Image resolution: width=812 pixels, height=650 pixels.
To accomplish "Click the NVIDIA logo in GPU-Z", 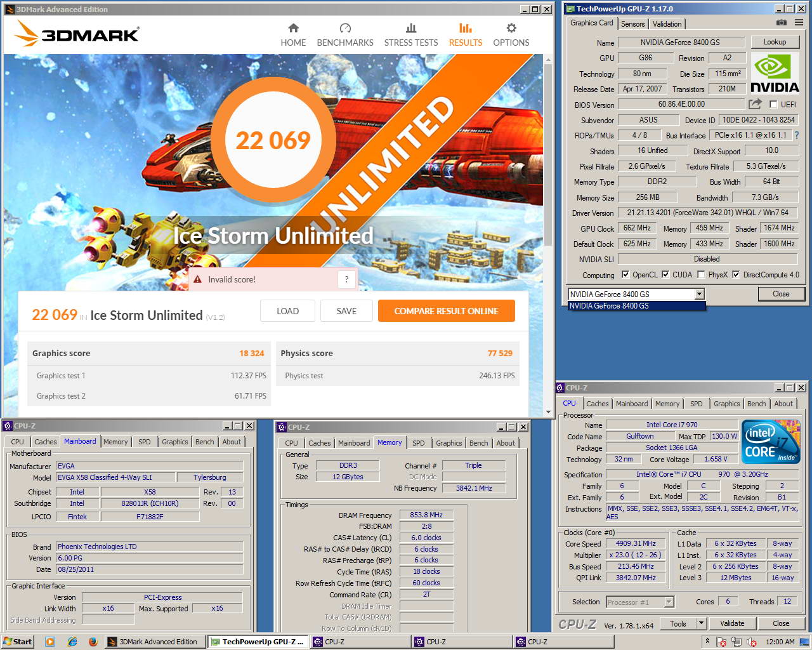I will [x=775, y=73].
